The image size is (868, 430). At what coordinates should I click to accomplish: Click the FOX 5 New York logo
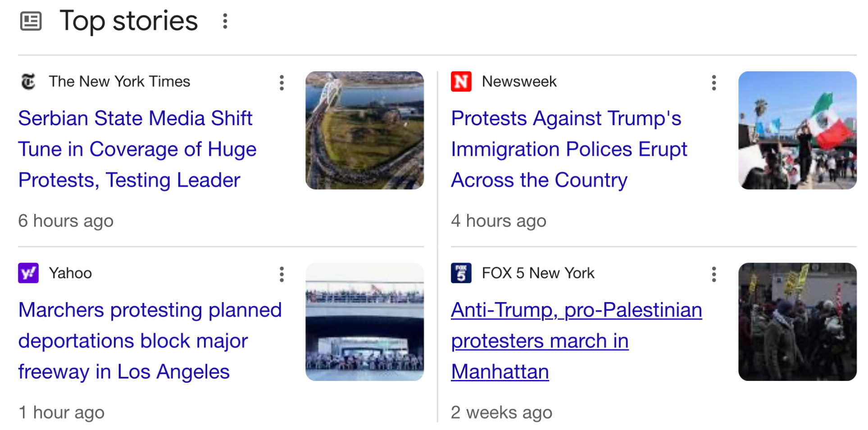[461, 273]
